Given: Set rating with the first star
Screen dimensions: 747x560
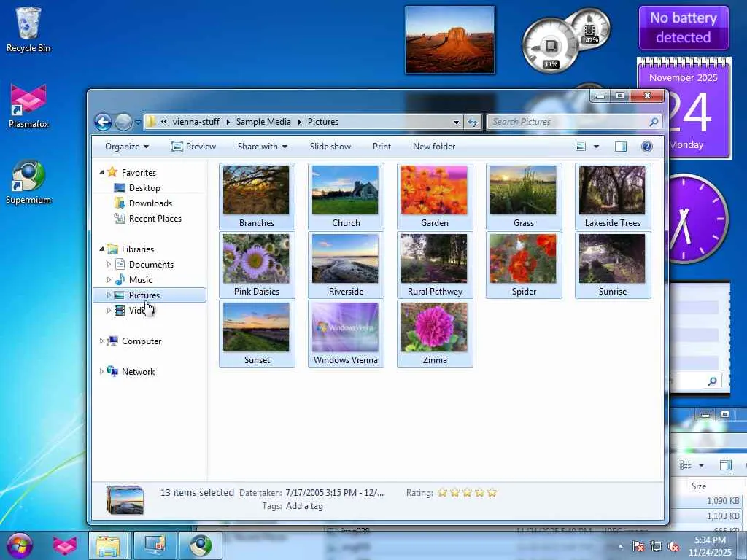Looking at the screenshot, I should tap(443, 492).
